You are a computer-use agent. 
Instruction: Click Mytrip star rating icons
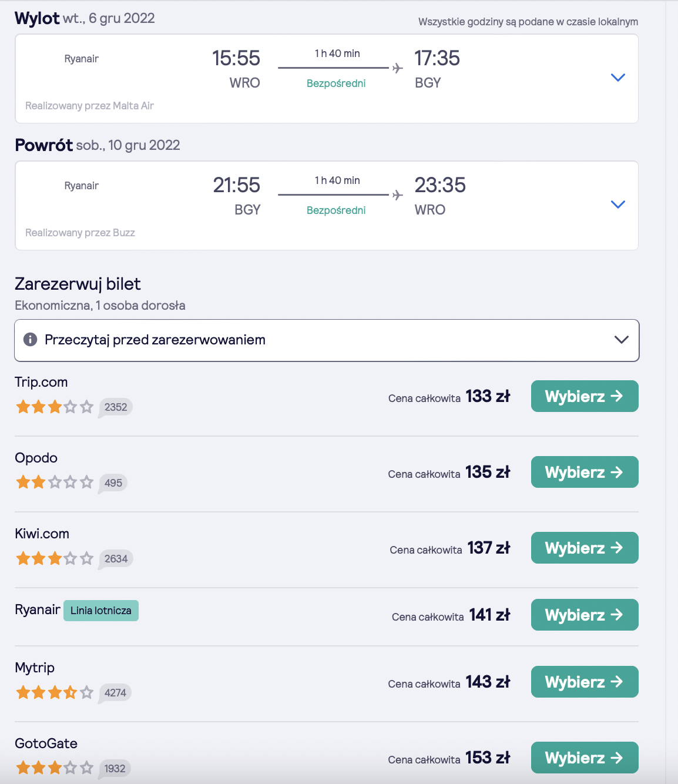[x=55, y=692]
